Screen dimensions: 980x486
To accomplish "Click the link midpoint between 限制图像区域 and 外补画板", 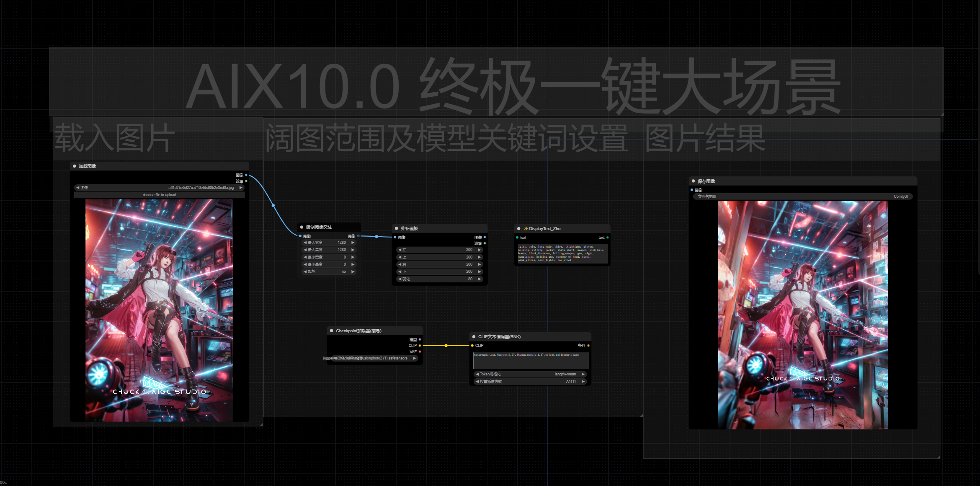I will 377,237.
